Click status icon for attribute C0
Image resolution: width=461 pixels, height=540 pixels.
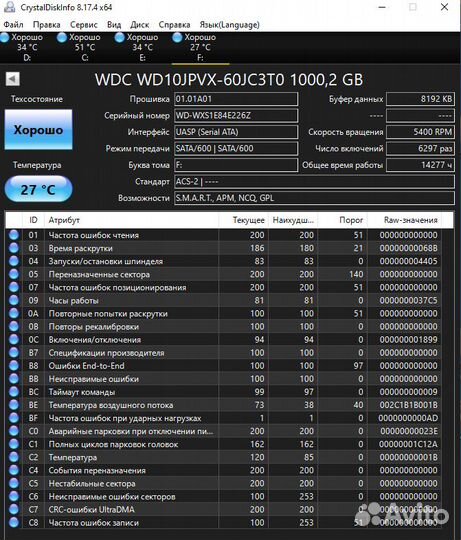[14, 431]
